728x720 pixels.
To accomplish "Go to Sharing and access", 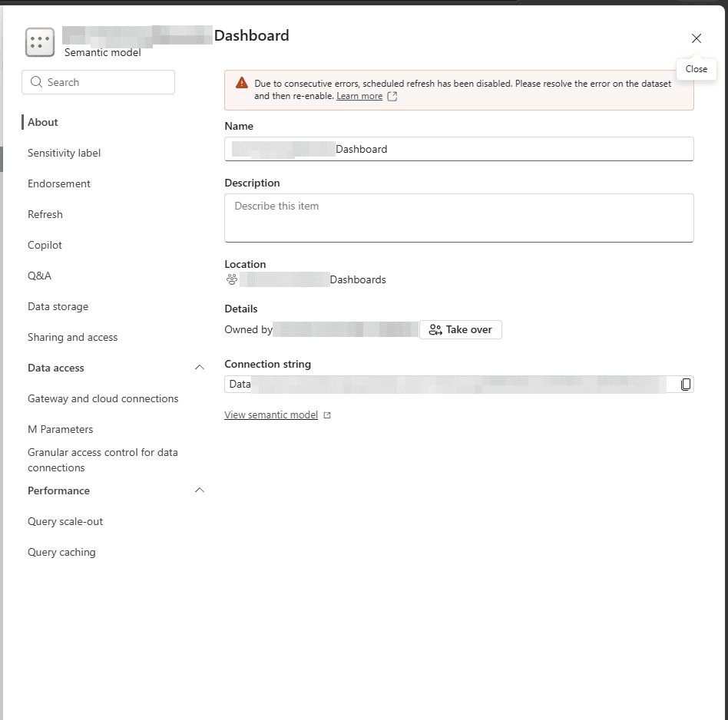I will point(72,337).
